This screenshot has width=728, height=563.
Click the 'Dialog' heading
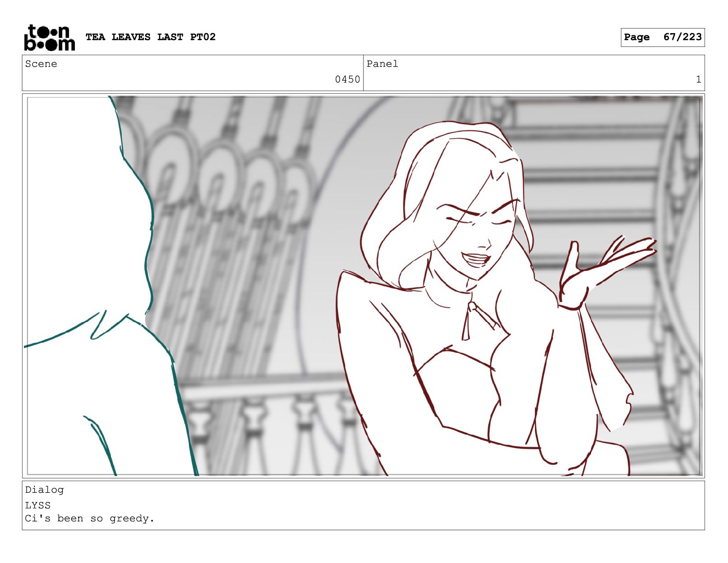click(44, 490)
